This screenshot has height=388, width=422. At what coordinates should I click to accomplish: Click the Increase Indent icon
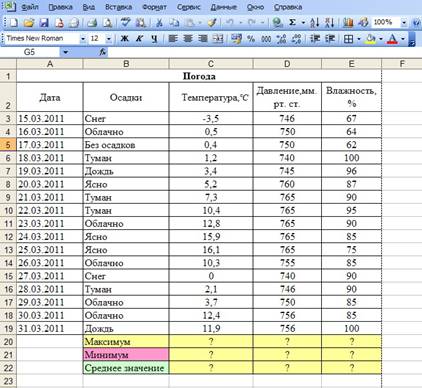coord(330,39)
